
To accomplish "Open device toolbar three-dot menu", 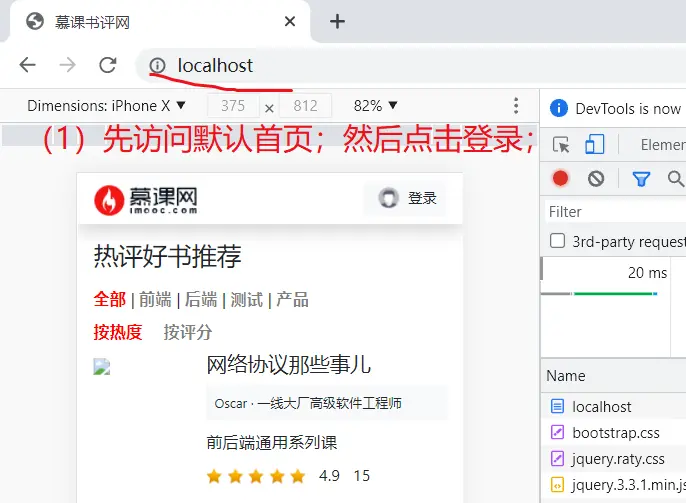I will click(x=516, y=105).
